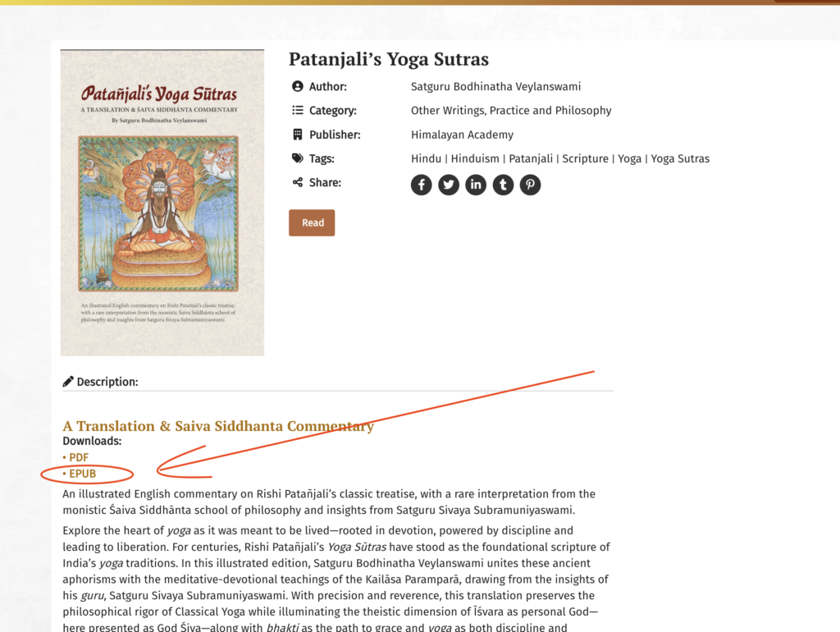Image resolution: width=840 pixels, height=632 pixels.
Task: Select the Hinduism tag
Action: [476, 158]
